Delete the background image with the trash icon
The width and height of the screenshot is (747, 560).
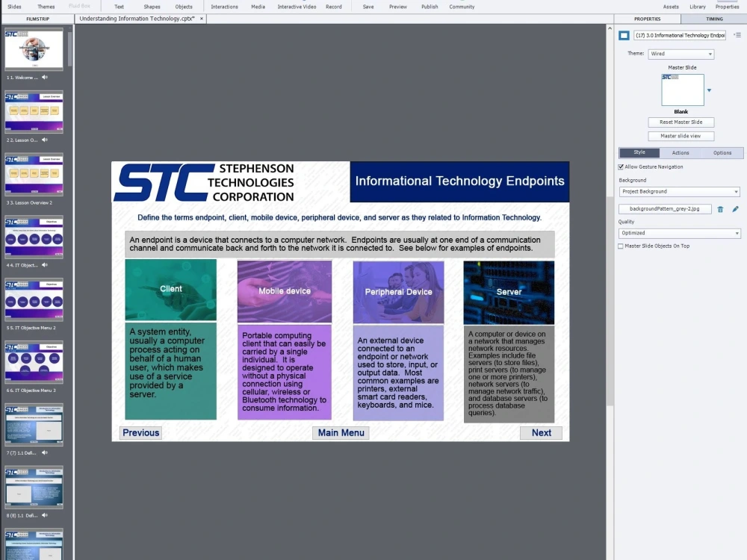(720, 209)
